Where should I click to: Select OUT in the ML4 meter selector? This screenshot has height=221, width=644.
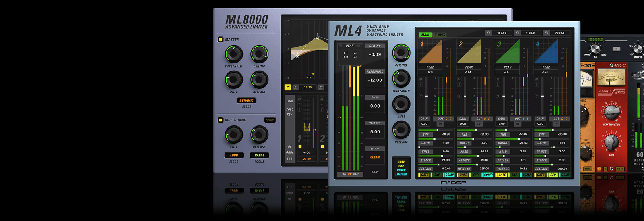tap(356, 175)
